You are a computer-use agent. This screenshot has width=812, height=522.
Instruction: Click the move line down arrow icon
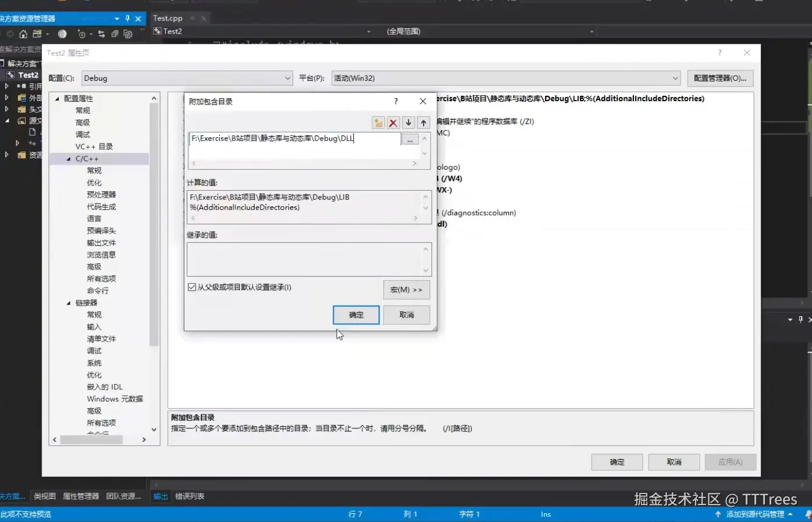click(408, 123)
